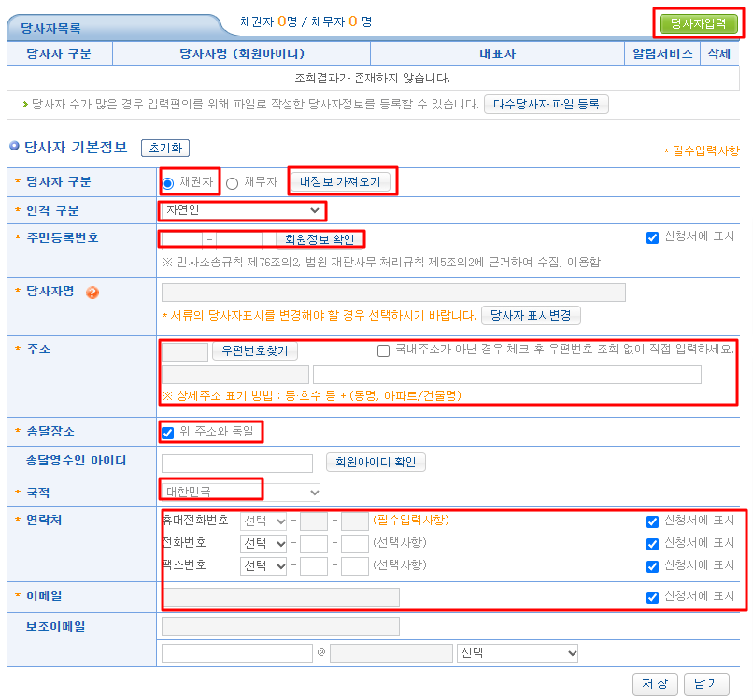The image size is (753, 700).
Task: Toggle 신청서에 표시 for 휴대전화번호
Action: tap(652, 521)
